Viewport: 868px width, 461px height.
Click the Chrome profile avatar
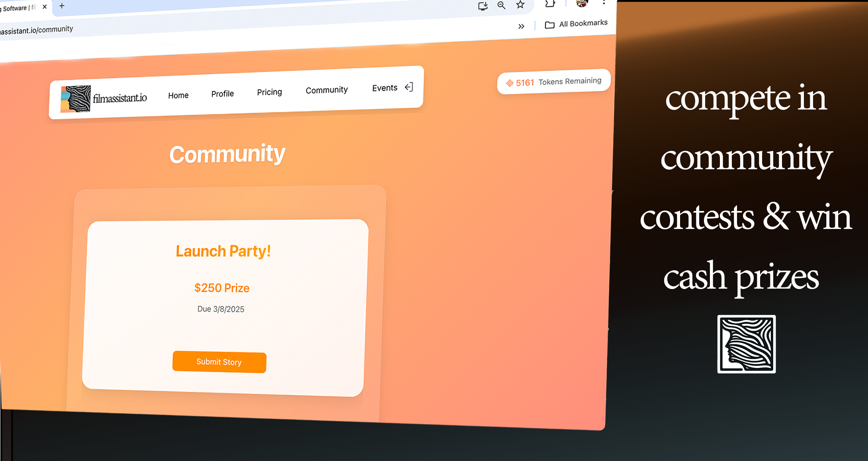tap(582, 3)
